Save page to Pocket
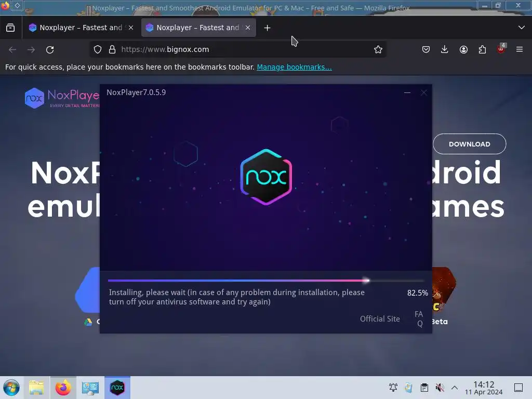Viewport: 532px width, 399px height. click(426, 49)
